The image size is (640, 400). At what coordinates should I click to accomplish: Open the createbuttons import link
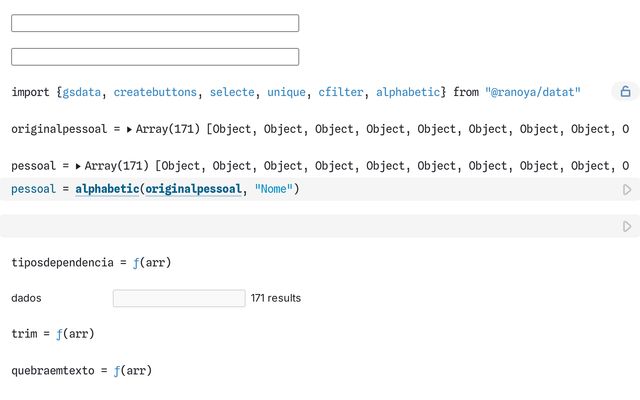[x=155, y=92]
